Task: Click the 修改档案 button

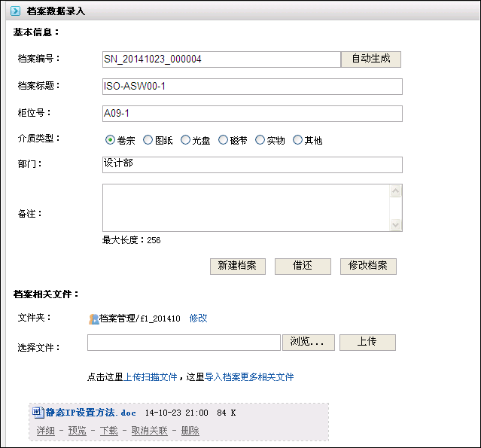Action: 368,266
